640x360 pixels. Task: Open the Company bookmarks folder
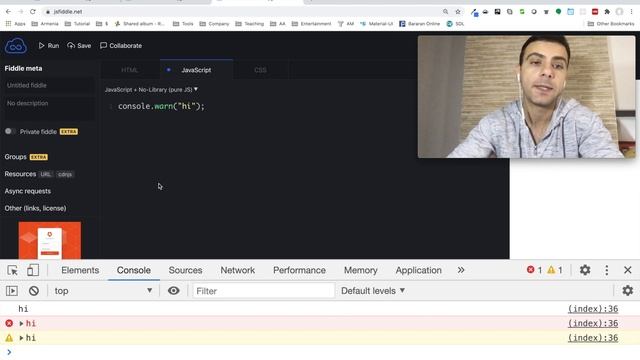point(214,24)
